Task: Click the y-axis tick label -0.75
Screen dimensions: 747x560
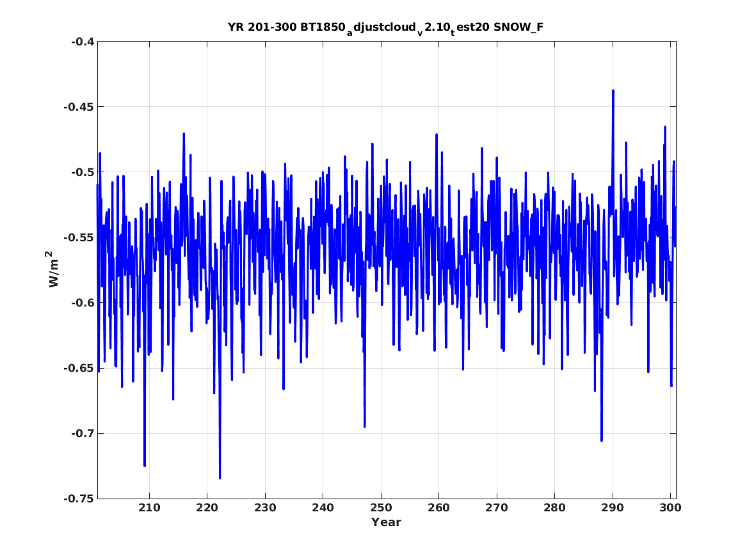Action: (x=79, y=499)
